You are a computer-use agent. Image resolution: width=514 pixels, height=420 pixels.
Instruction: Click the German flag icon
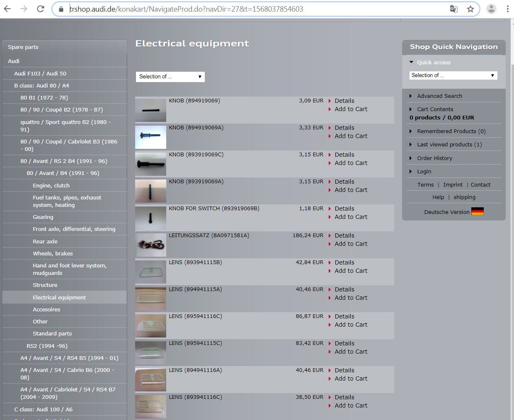pyautogui.click(x=477, y=211)
